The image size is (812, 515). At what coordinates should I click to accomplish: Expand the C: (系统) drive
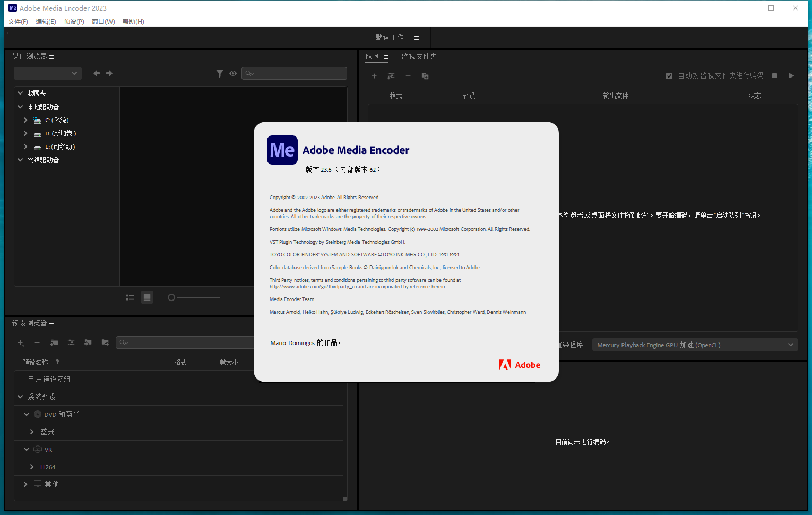[25, 120]
